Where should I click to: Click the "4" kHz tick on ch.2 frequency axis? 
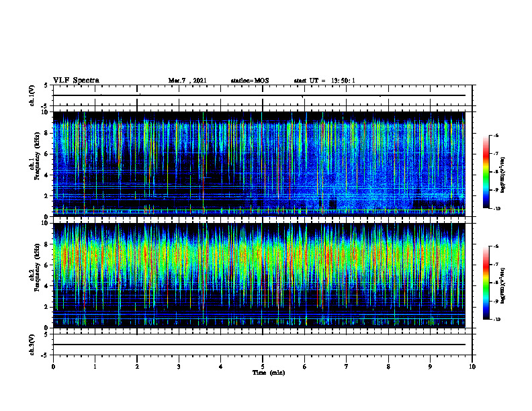click(47, 286)
